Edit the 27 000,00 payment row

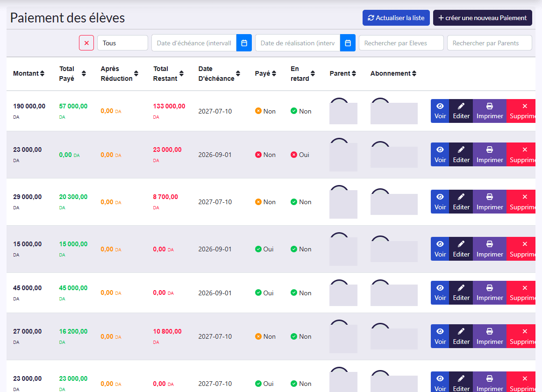pyautogui.click(x=461, y=336)
